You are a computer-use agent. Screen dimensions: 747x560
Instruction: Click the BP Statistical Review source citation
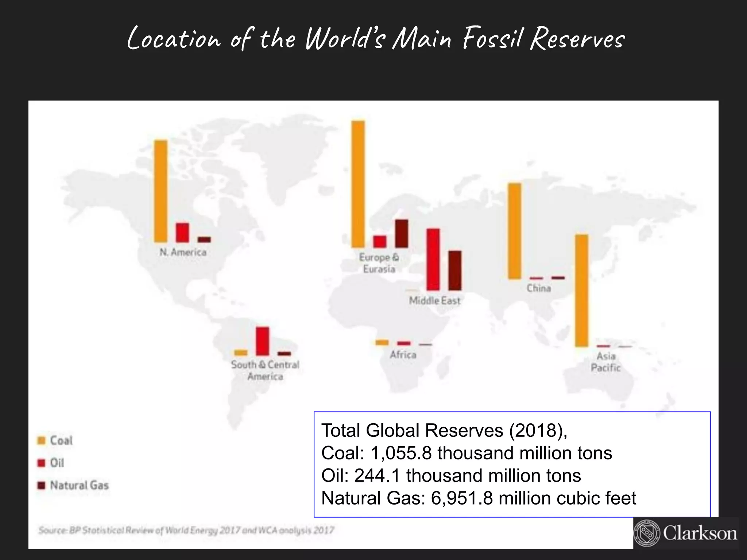[186, 530]
